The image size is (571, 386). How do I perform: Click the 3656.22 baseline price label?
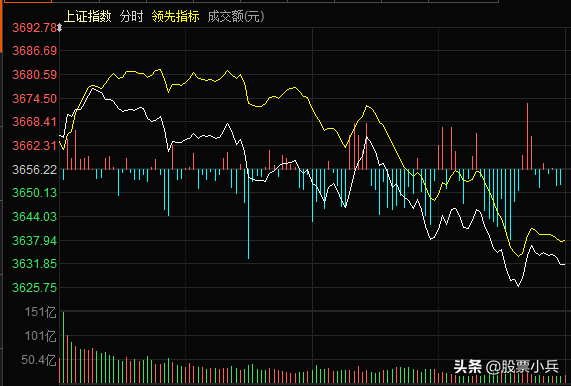pyautogui.click(x=35, y=169)
